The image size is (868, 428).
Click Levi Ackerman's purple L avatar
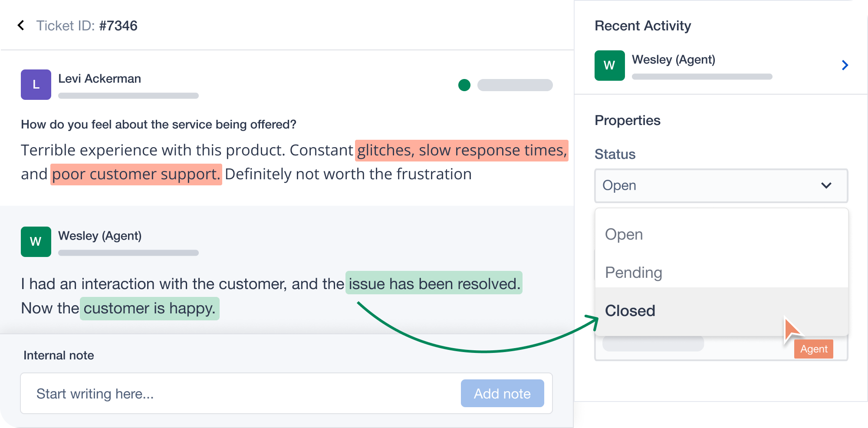pos(36,85)
